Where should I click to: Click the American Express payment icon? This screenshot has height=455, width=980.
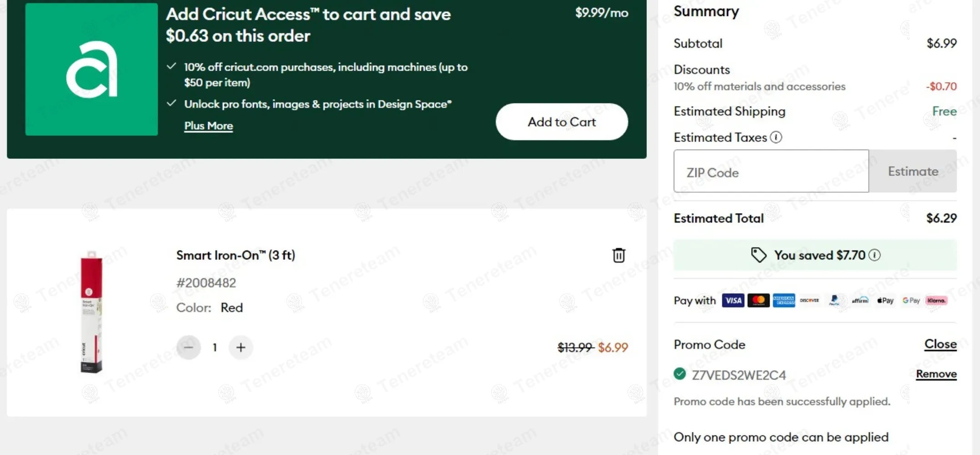tap(784, 300)
